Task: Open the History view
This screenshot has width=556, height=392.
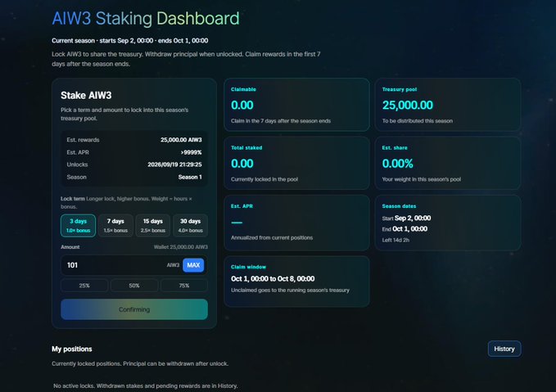Action: click(x=504, y=349)
